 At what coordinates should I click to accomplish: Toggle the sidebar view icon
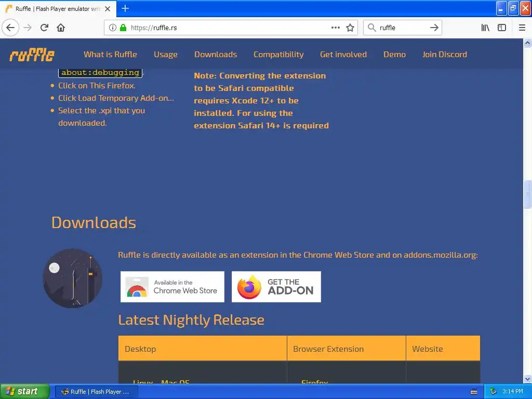(x=502, y=28)
